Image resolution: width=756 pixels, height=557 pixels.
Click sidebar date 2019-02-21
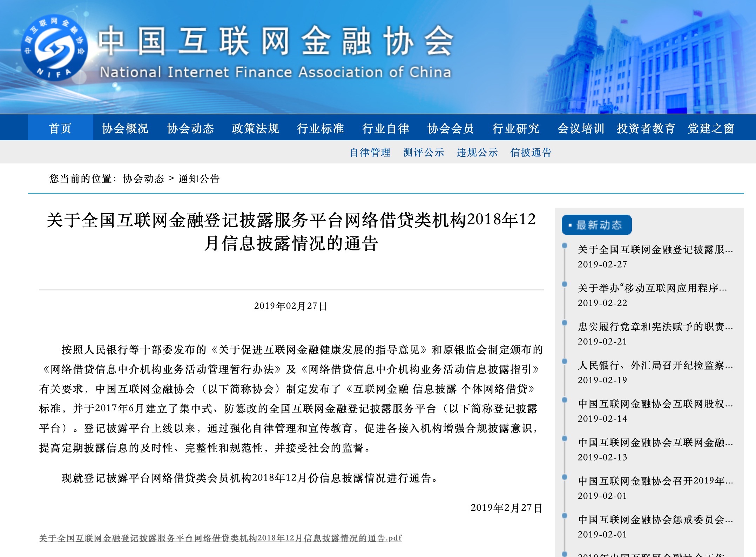pyautogui.click(x=602, y=342)
